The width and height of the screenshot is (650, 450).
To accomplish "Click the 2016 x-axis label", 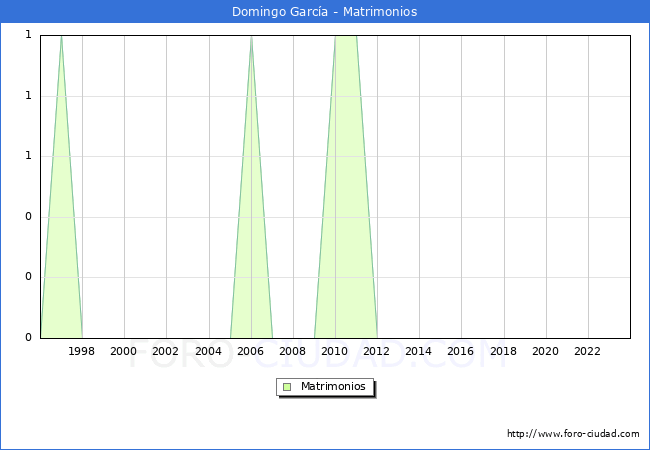I will 461,351.
